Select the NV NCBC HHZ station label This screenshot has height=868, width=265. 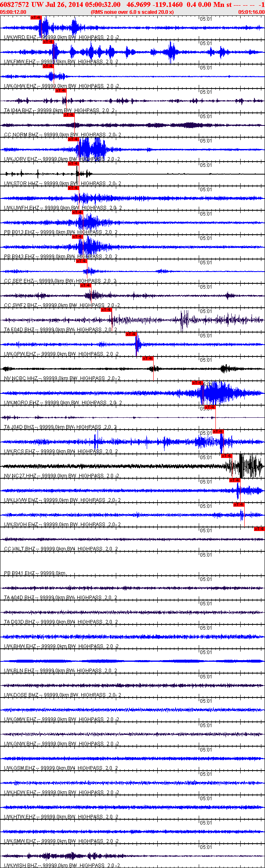[62, 378]
